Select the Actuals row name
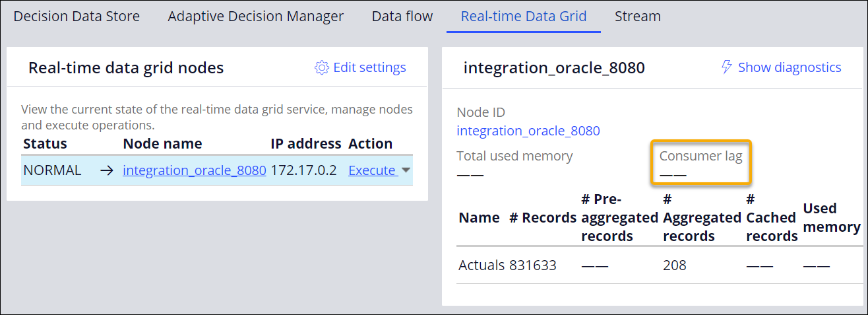This screenshot has height=315, width=868. [481, 265]
